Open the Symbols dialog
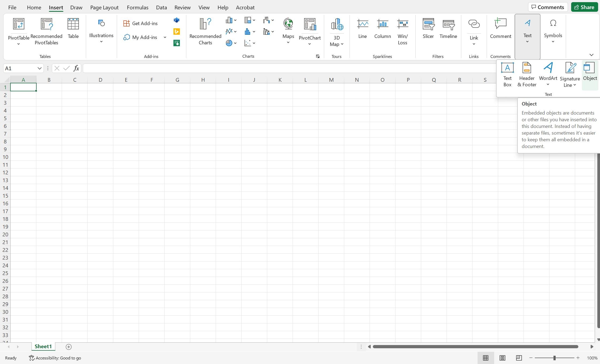Viewport: 600px width, 364px height. [553, 30]
